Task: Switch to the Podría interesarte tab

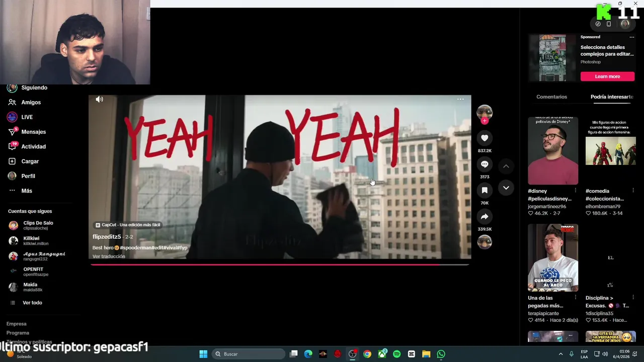Action: [612, 97]
